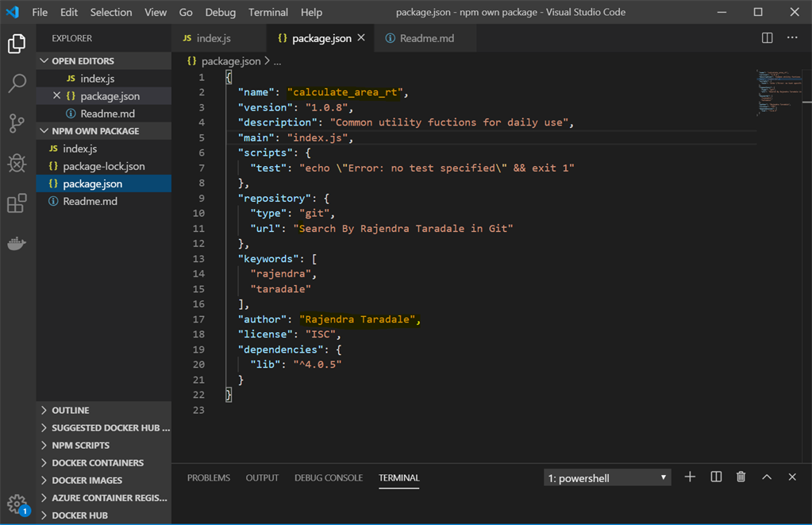This screenshot has height=525, width=812.
Task: Open the Search view icon
Action: 17,83
